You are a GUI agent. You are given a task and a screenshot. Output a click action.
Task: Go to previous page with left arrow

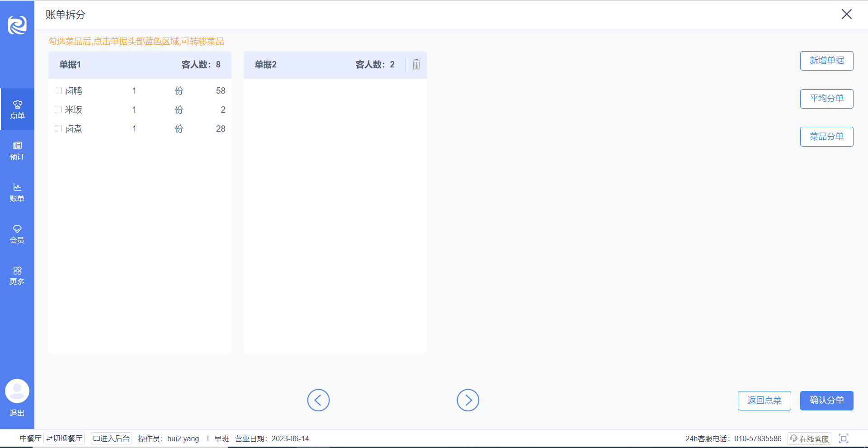(x=318, y=400)
